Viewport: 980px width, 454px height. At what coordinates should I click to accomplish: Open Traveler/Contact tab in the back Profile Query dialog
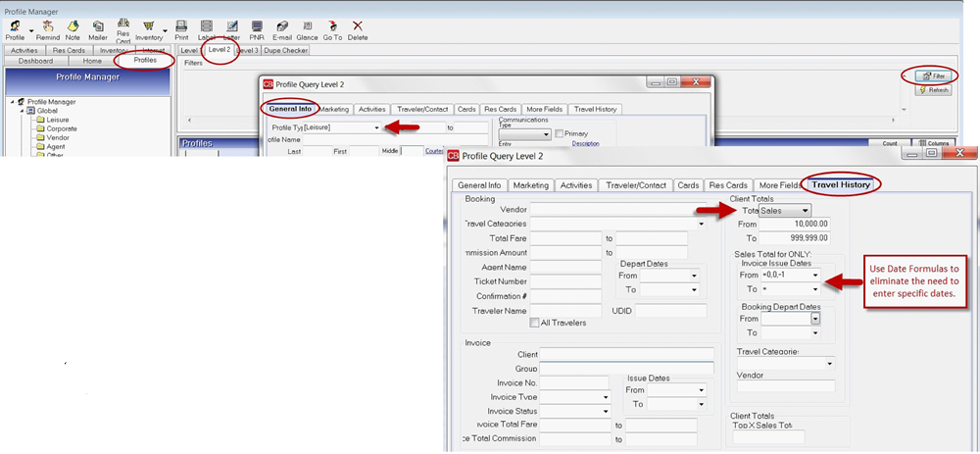point(422,109)
